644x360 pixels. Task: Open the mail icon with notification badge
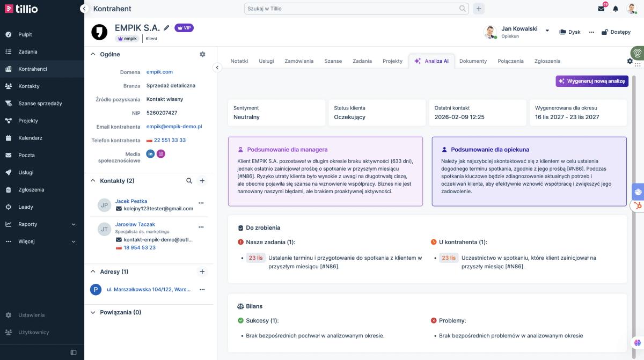[x=602, y=9]
